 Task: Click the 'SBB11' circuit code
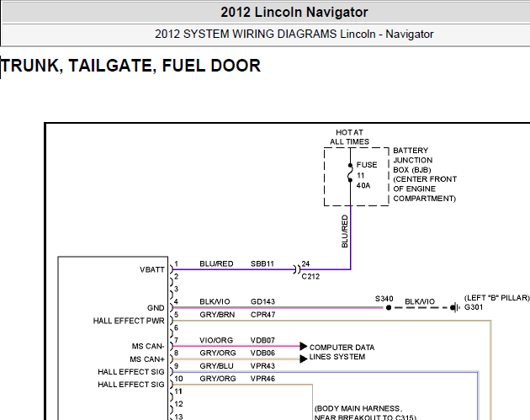(x=262, y=263)
